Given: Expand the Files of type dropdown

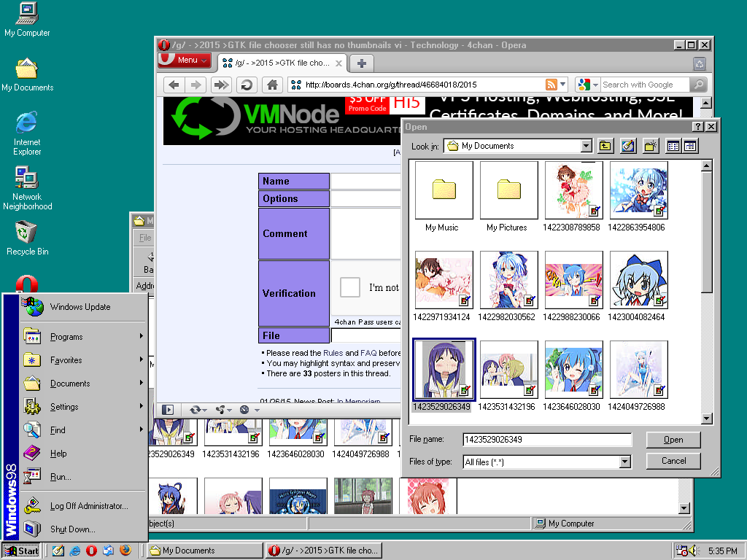Looking at the screenshot, I should [x=625, y=462].
